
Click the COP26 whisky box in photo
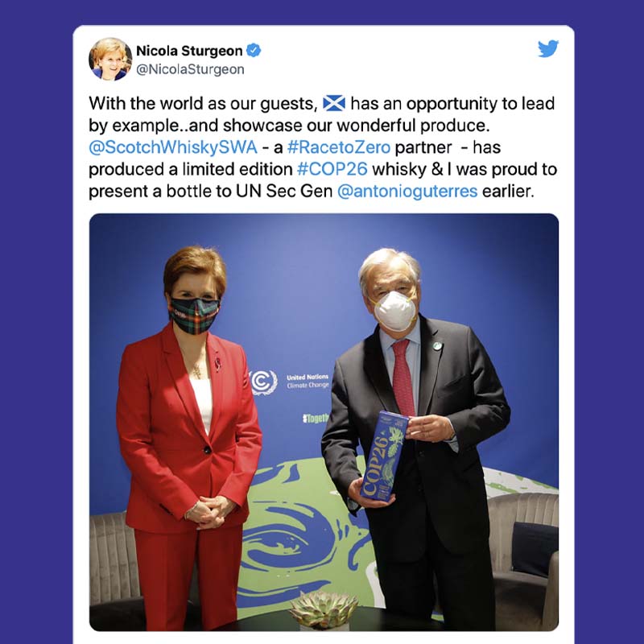pos(384,456)
